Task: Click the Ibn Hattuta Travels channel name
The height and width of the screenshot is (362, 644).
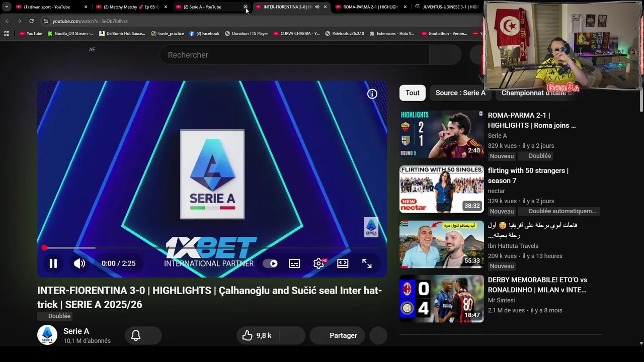Action: pyautogui.click(x=513, y=246)
